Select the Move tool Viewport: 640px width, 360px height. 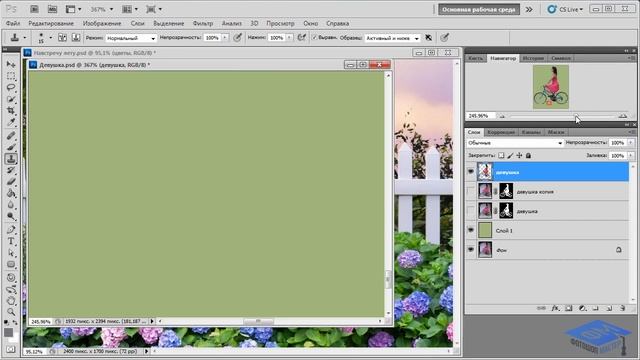(x=11, y=64)
